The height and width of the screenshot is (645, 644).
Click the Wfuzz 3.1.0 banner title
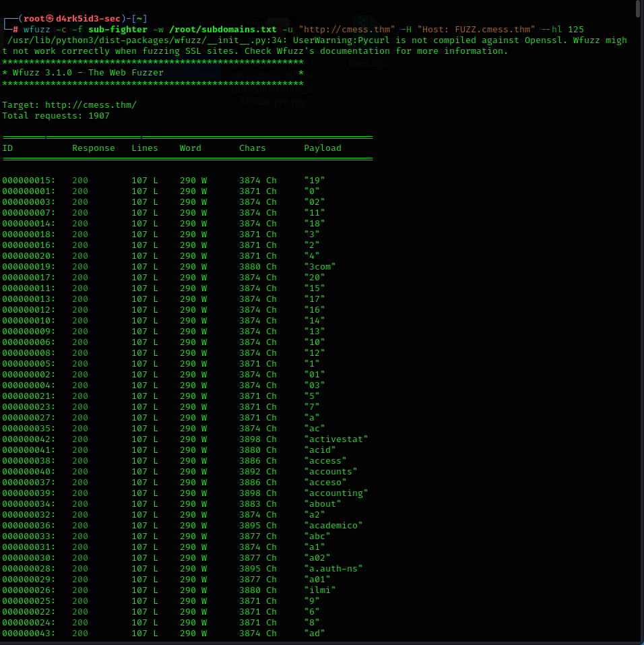(x=88, y=73)
